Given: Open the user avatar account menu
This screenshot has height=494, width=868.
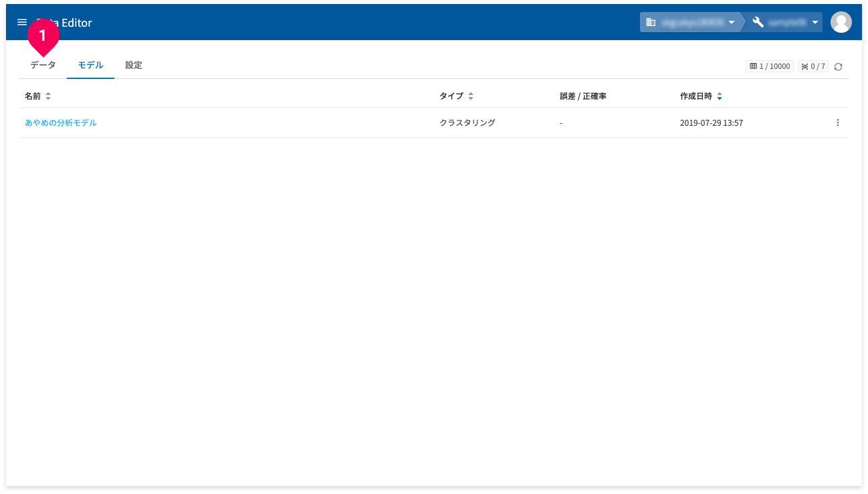Looking at the screenshot, I should pos(841,22).
